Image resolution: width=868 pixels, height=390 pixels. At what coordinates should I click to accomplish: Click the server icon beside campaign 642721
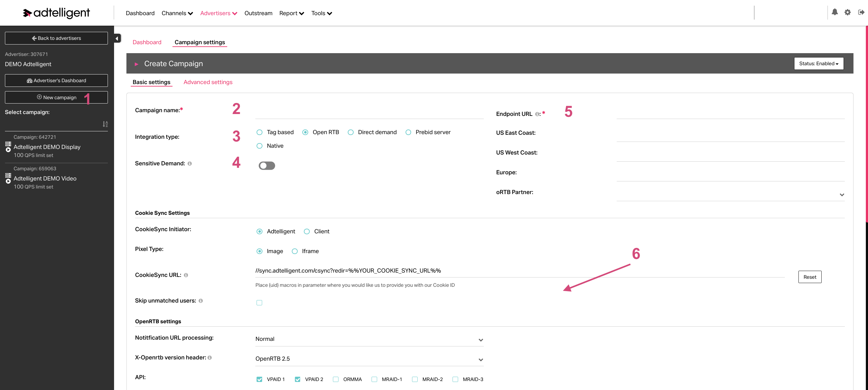pos(8,144)
